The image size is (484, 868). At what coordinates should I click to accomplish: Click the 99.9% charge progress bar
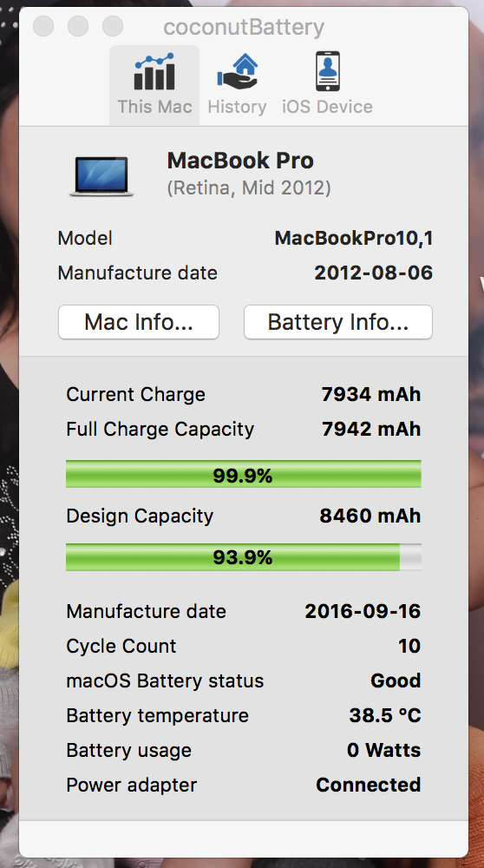coord(244,475)
